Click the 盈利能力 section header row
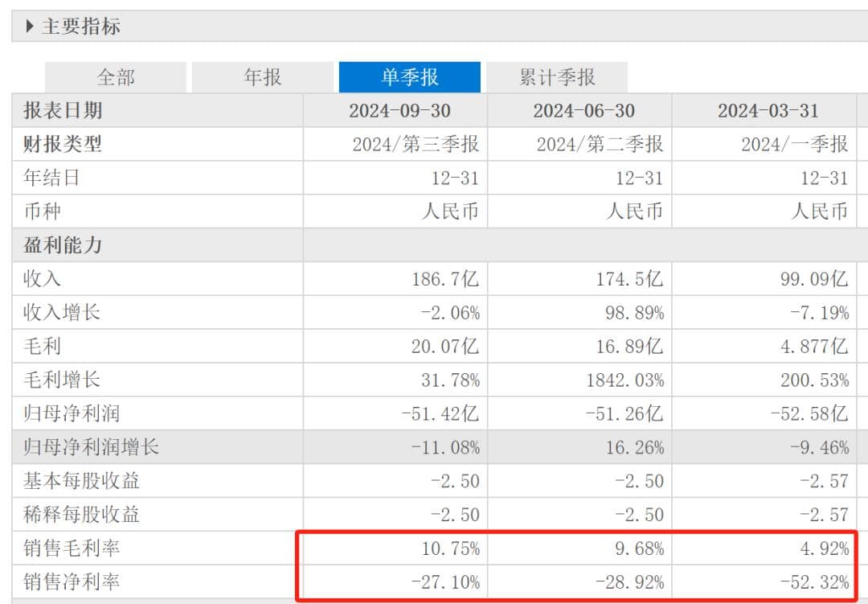Screen dimensions: 868x604 coord(63,245)
